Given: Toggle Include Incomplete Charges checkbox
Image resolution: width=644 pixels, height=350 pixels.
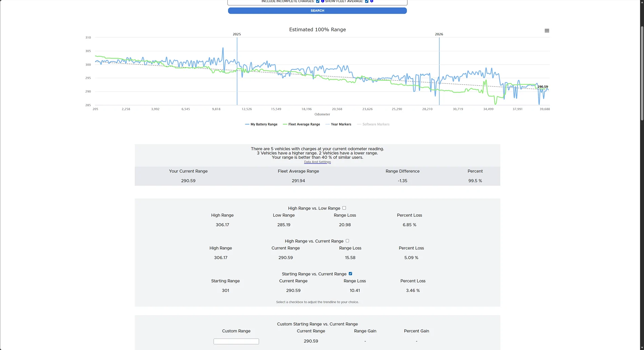Looking at the screenshot, I should coord(318,1).
